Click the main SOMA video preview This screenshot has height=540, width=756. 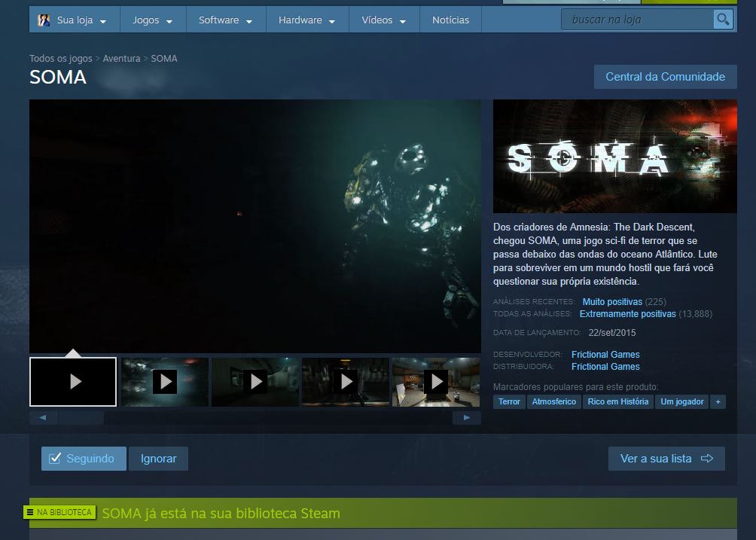click(255, 226)
